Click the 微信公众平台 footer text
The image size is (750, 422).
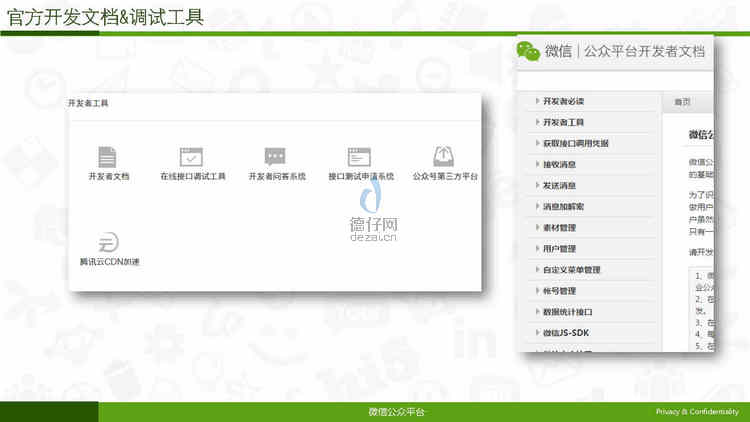396,412
